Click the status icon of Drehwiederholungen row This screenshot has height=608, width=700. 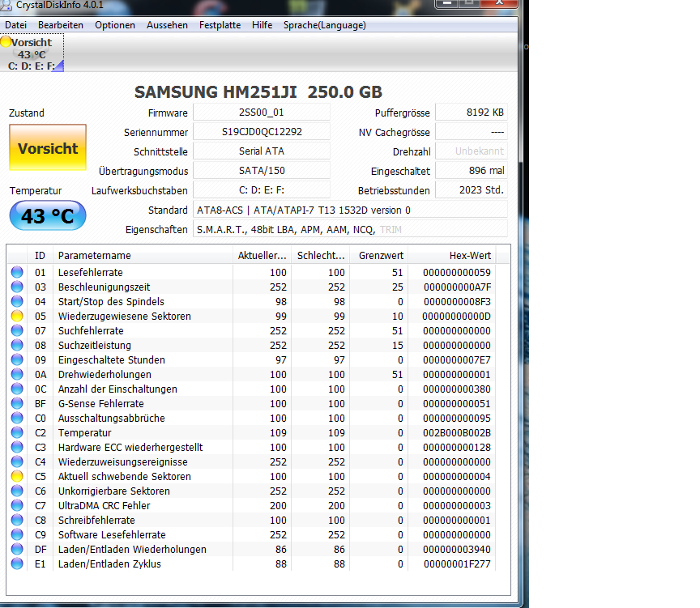(x=17, y=374)
